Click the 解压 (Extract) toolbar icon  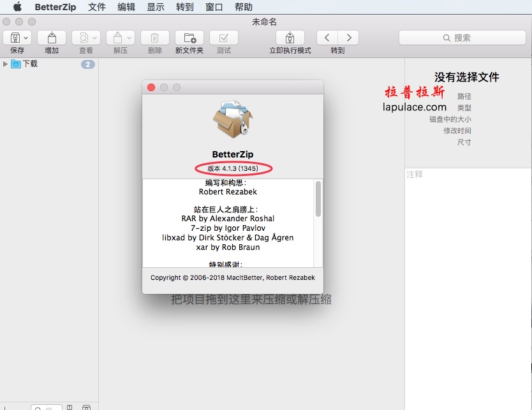point(117,38)
